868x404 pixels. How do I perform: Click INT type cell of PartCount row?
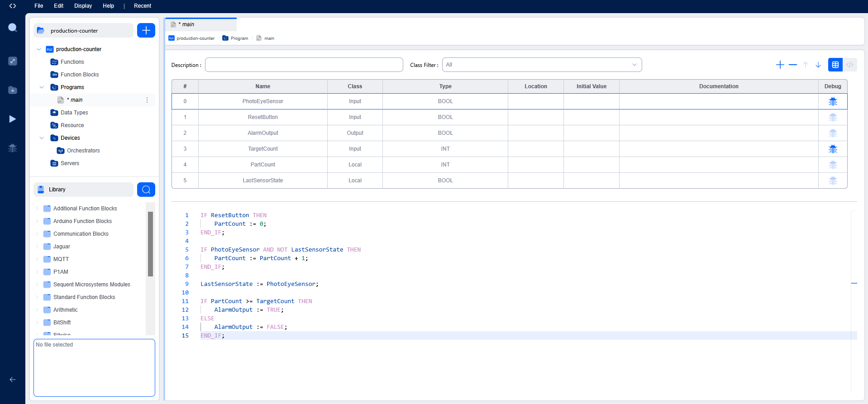pos(445,165)
